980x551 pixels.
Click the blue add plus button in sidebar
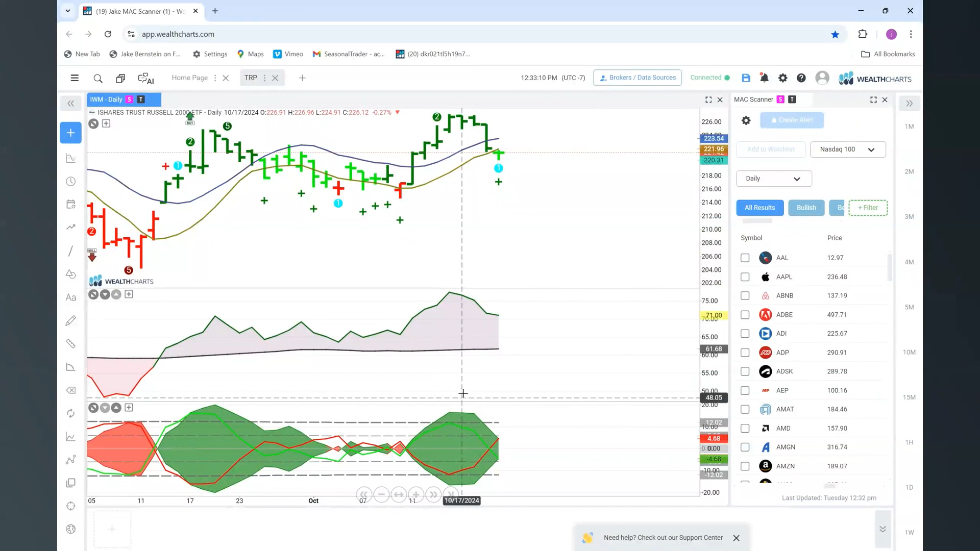pos(70,133)
